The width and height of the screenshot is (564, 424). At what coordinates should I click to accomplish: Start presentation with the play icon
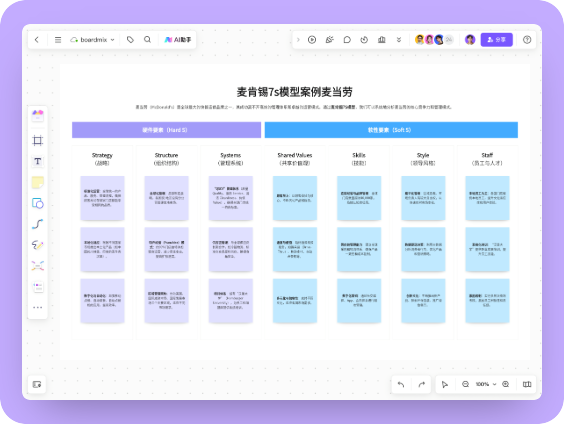[312, 40]
